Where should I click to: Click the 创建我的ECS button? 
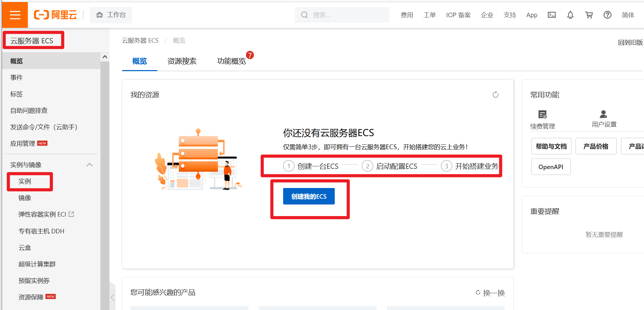[309, 196]
